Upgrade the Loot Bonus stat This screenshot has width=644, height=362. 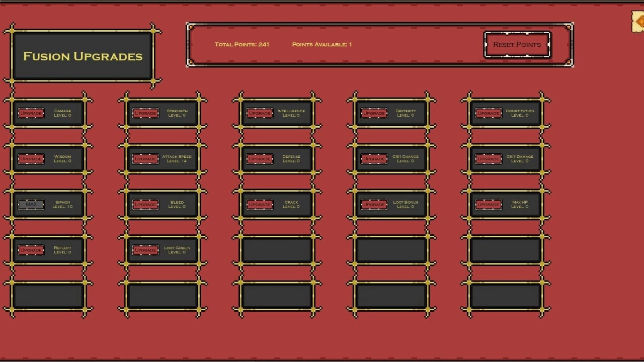(374, 205)
